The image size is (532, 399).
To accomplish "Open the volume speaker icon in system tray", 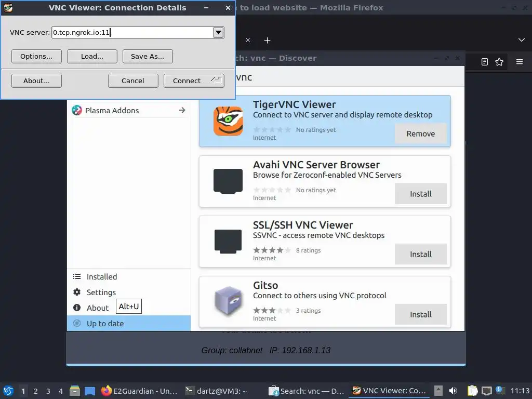I will [453, 391].
